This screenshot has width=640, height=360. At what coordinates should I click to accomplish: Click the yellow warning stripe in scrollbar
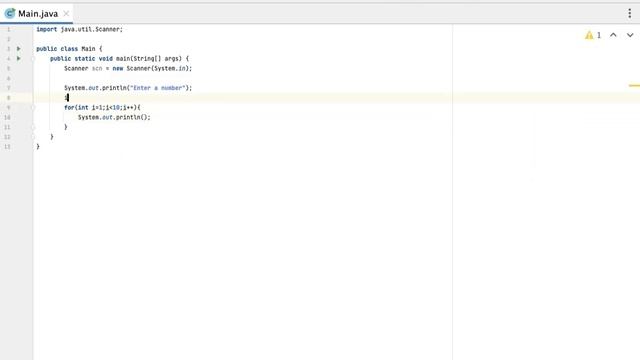634,85
